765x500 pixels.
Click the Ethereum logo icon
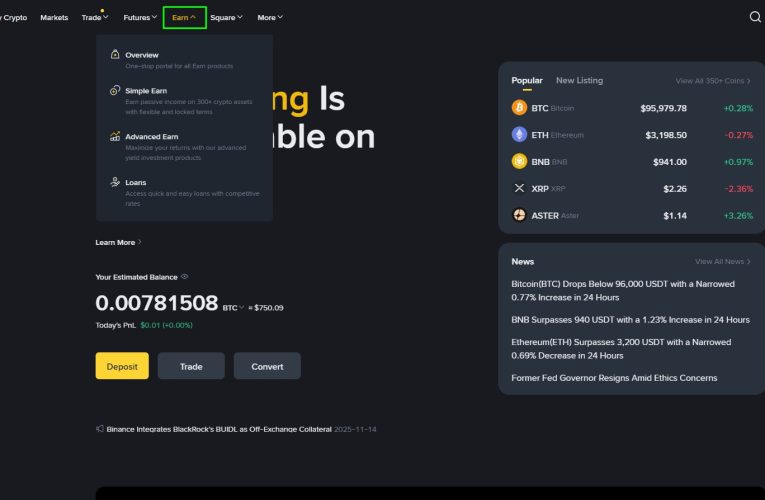(519, 134)
